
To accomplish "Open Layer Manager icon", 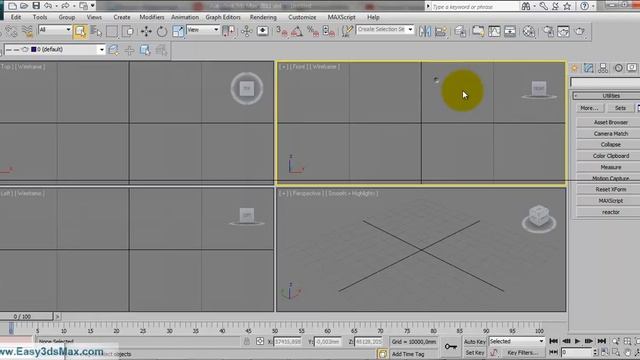I will 460,31.
